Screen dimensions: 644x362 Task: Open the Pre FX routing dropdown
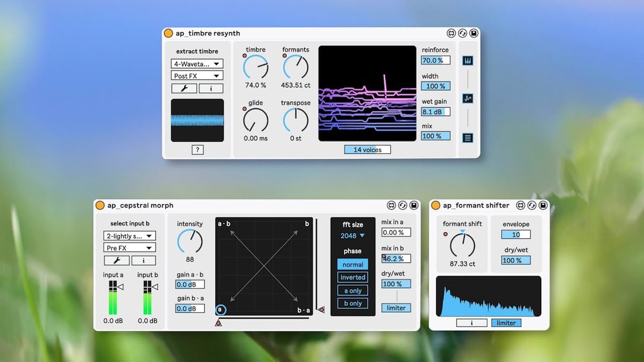point(129,248)
